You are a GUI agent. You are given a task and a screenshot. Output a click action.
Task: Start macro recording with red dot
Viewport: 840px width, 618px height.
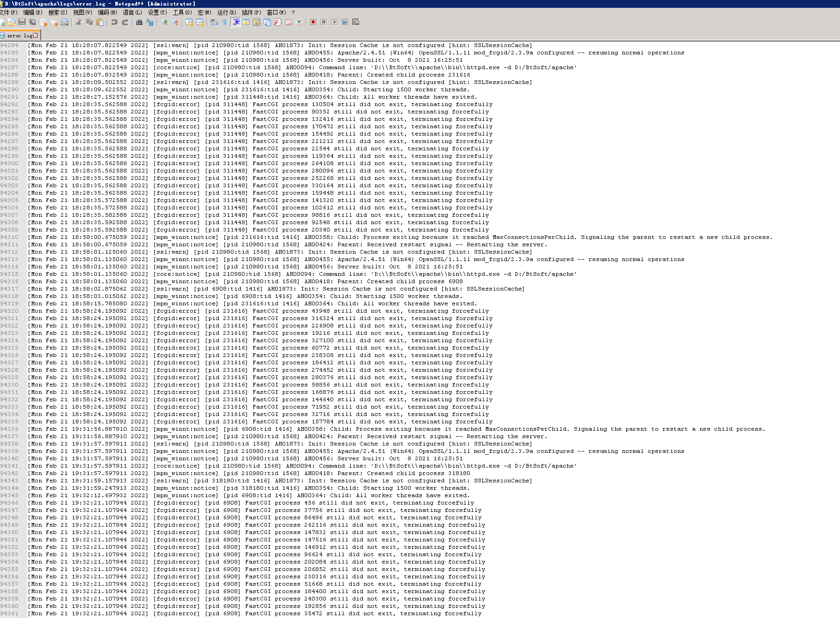click(x=313, y=22)
